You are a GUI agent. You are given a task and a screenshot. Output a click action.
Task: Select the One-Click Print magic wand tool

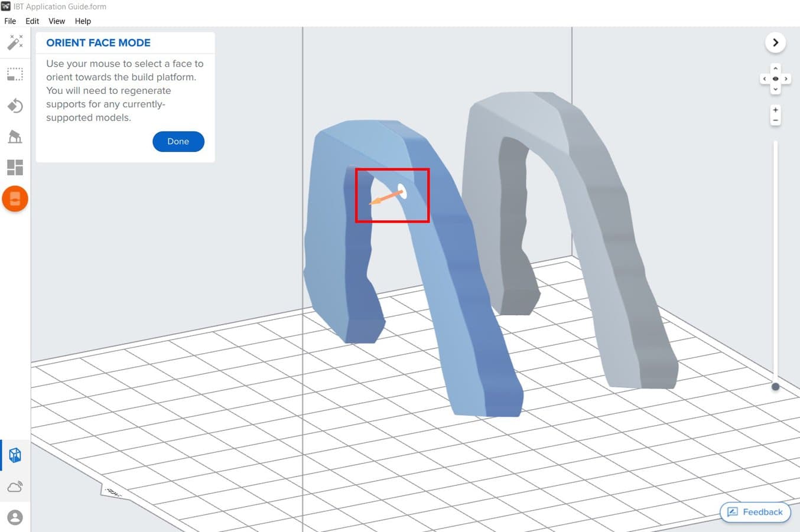(15, 43)
